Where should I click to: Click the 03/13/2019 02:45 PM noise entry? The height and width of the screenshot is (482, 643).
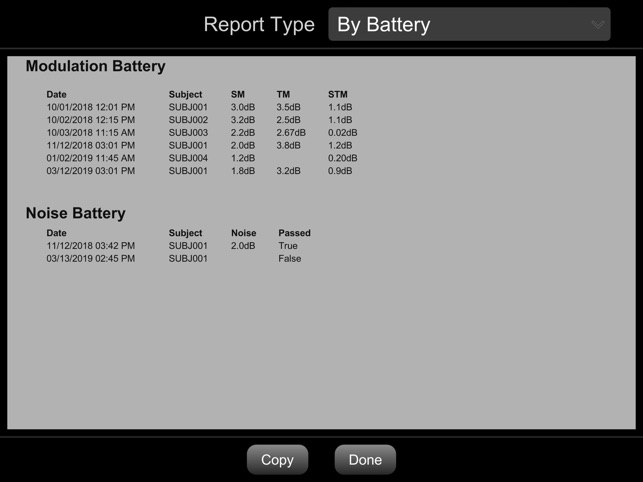[x=90, y=259]
